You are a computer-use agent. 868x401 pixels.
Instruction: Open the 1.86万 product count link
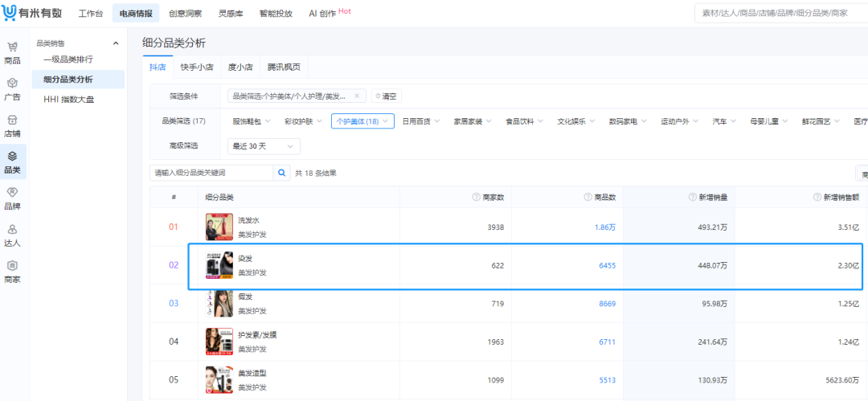click(604, 227)
